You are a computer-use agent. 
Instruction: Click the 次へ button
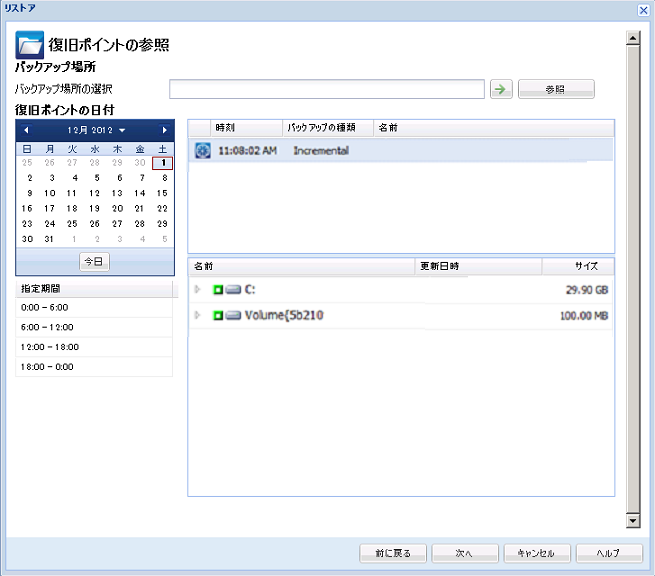click(463, 553)
